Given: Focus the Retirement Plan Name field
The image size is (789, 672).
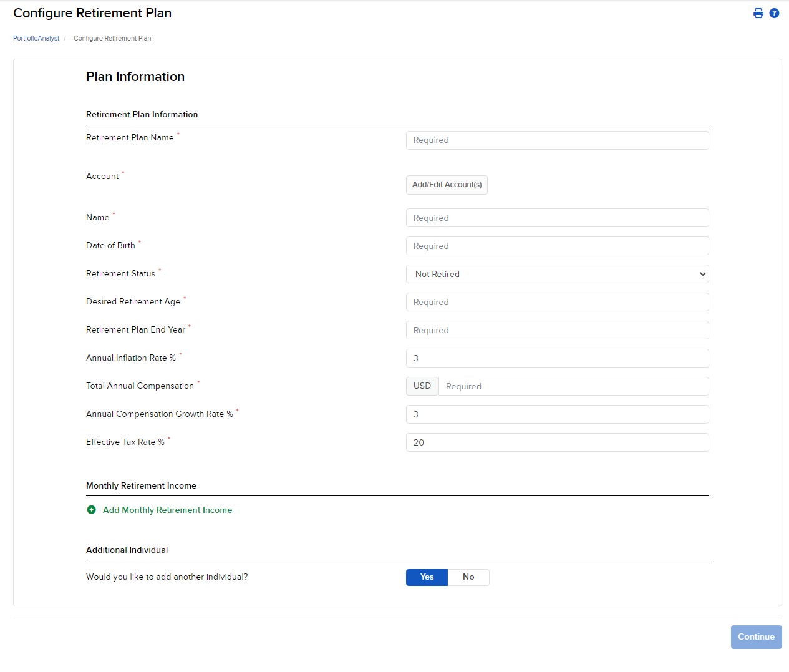Looking at the screenshot, I should coord(557,140).
